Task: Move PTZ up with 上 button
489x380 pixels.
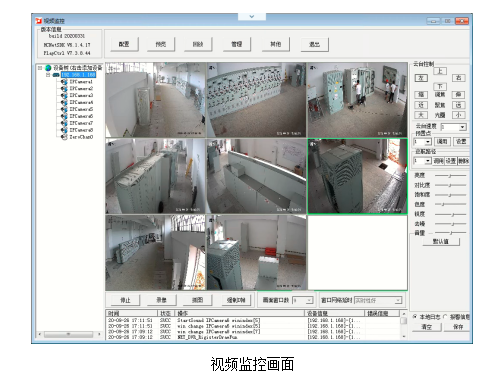Action: (440, 71)
